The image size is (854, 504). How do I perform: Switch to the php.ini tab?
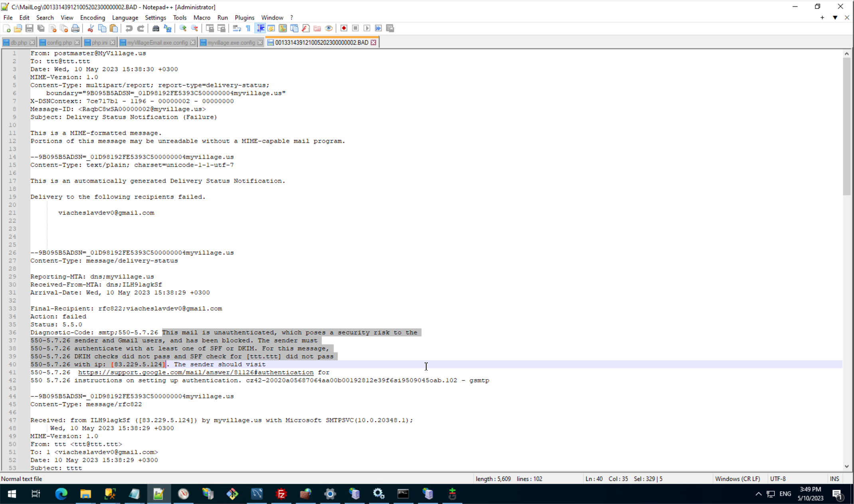pyautogui.click(x=99, y=42)
